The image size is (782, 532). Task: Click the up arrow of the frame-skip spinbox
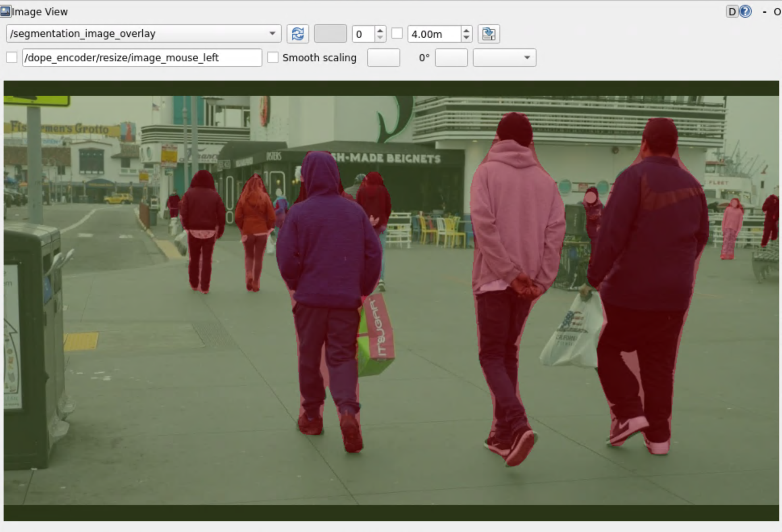(x=379, y=30)
